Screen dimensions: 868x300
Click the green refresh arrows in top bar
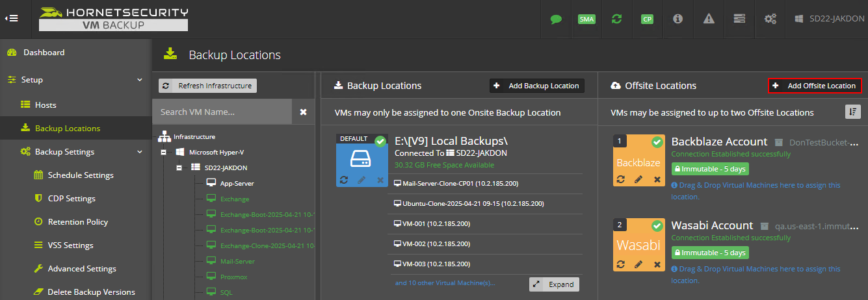tap(616, 19)
